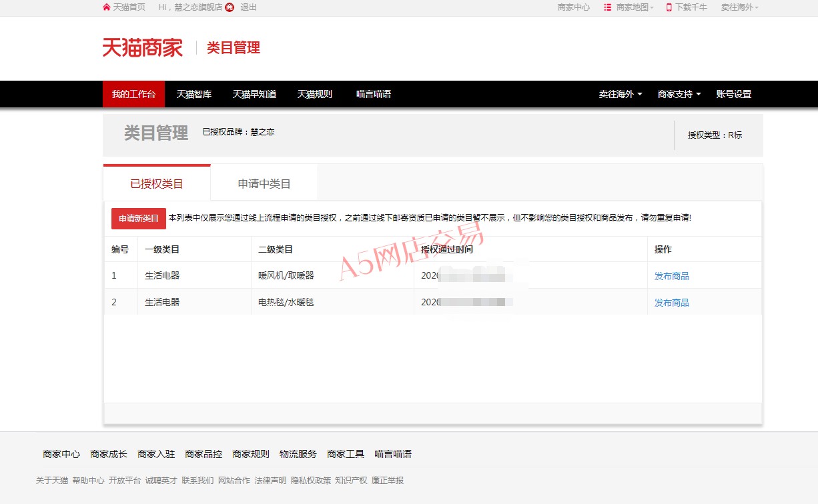Click the 天猫首页 link

click(x=129, y=7)
